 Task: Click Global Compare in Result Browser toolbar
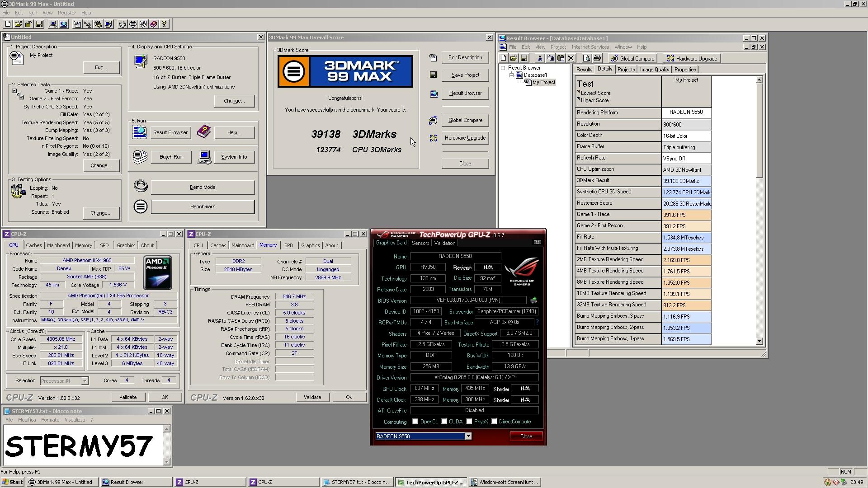tap(633, 58)
